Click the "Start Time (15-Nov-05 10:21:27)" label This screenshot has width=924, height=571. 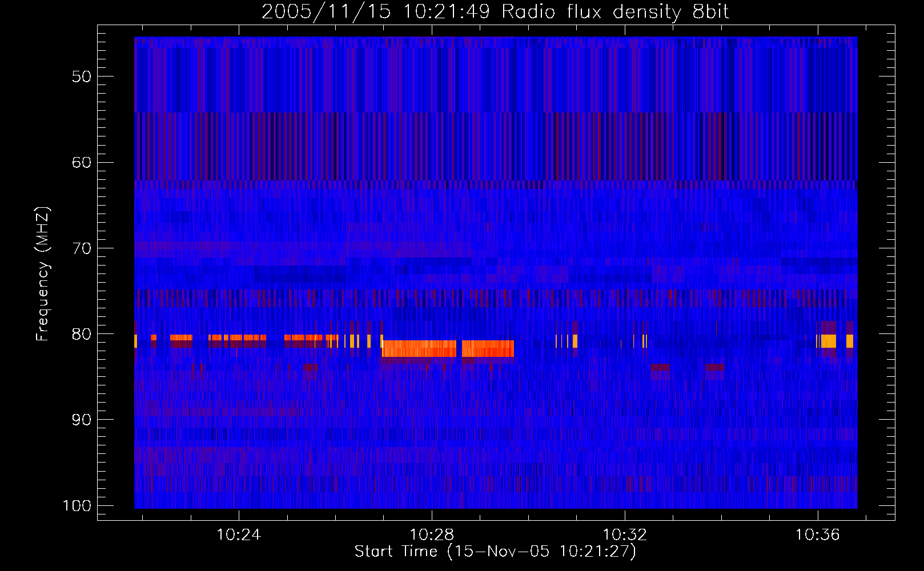point(495,552)
